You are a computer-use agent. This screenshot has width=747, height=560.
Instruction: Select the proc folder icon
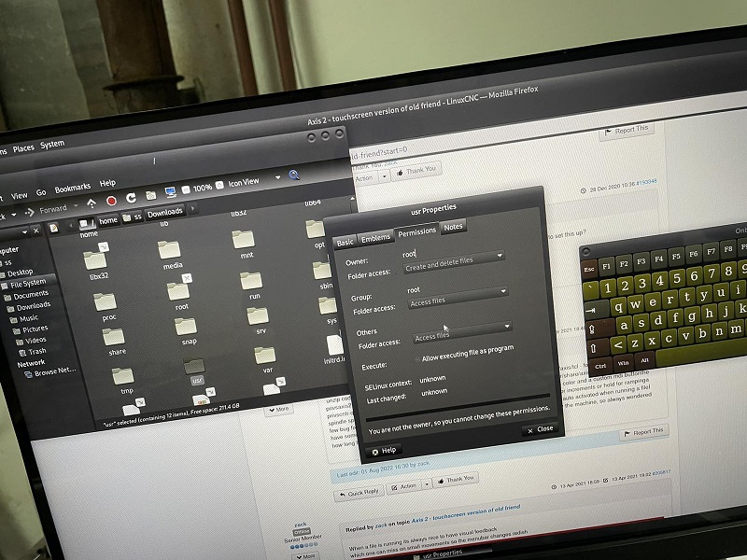click(105, 301)
